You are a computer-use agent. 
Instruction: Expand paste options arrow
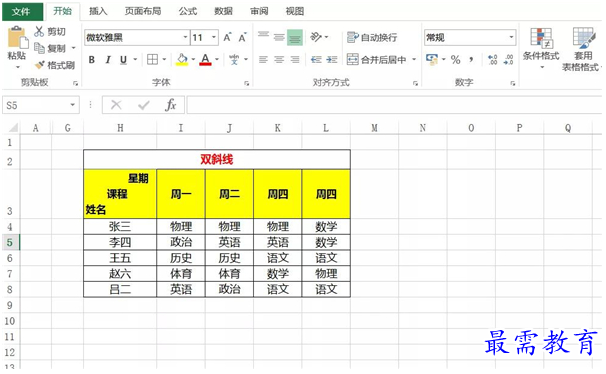[x=18, y=67]
